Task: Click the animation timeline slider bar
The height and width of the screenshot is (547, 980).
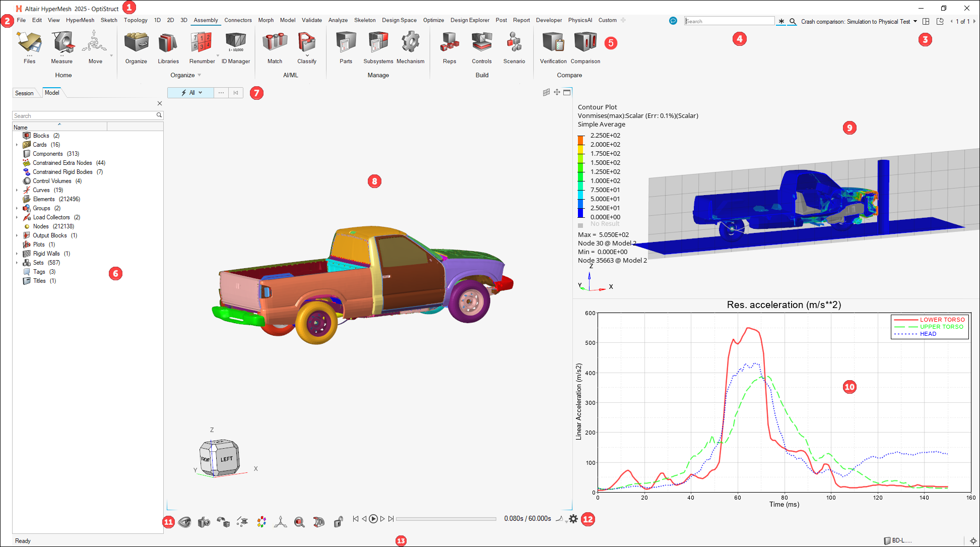Action: 445,519
